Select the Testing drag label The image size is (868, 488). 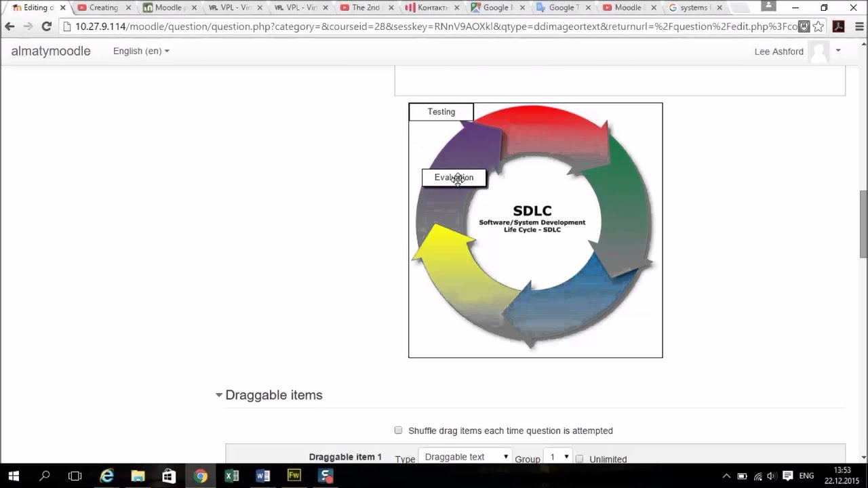tap(441, 112)
